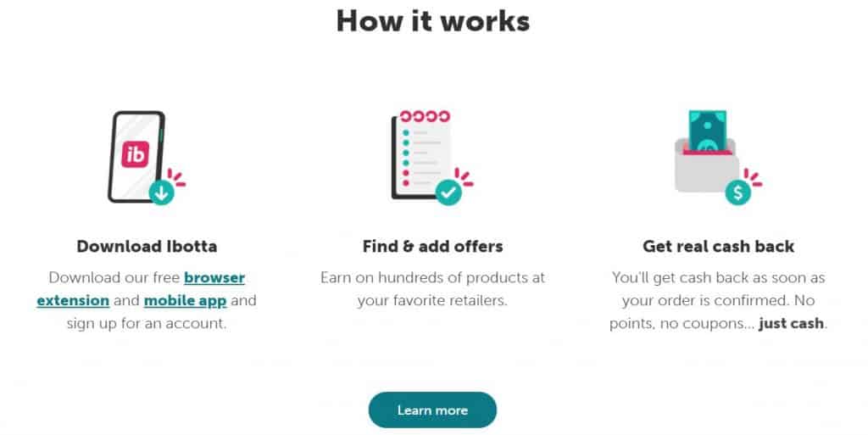Click the teal download arrow badge
This screenshot has height=435, width=868.
(x=162, y=192)
